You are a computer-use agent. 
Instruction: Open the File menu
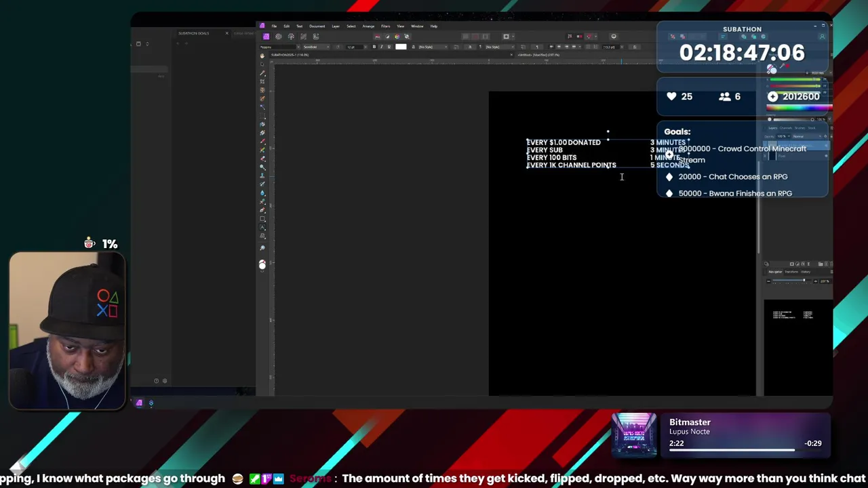point(274,26)
